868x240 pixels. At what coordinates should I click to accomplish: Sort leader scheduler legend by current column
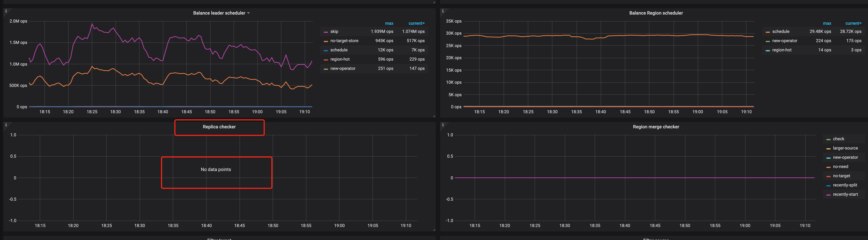point(416,24)
